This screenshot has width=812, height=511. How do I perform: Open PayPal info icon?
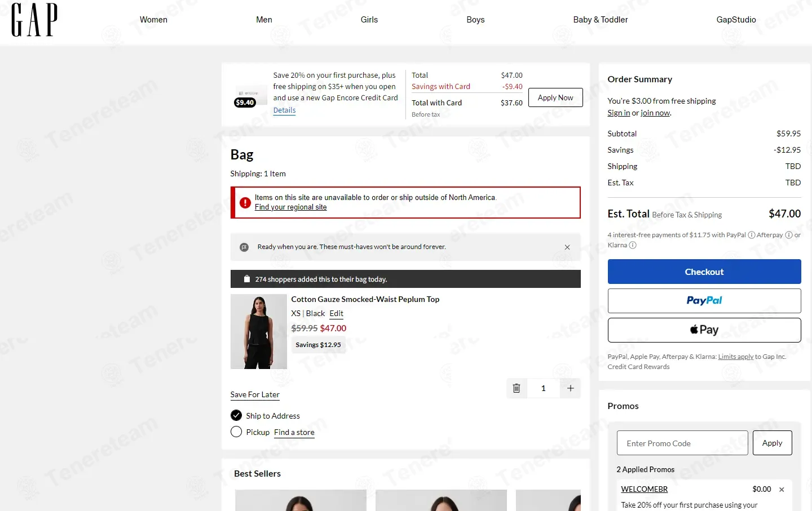point(752,235)
